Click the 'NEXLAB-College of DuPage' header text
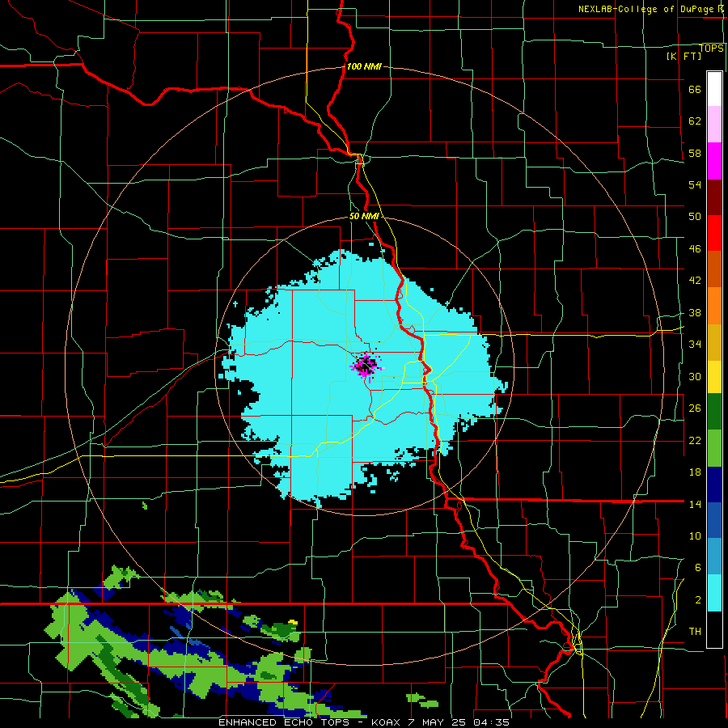The image size is (728, 728). [645, 9]
